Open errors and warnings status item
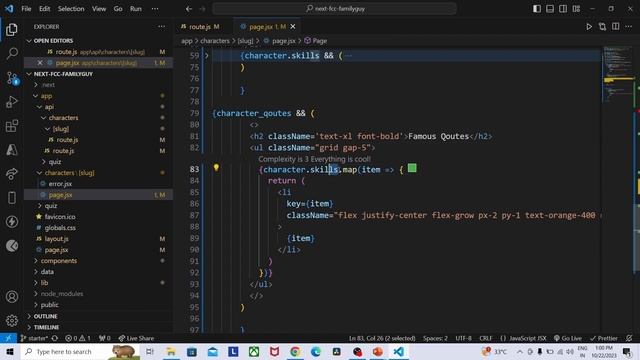The image size is (640, 360). pos(78,338)
